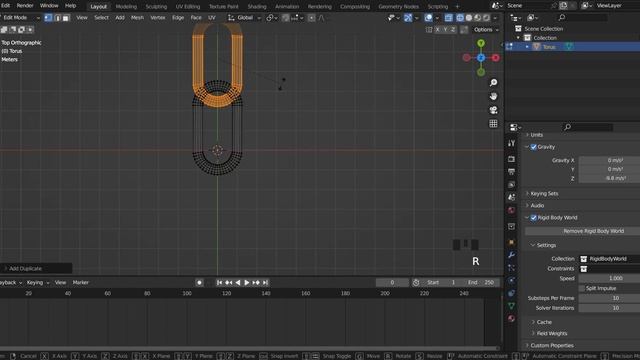
Task: Open the Material properties tab icon
Action: point(511,318)
